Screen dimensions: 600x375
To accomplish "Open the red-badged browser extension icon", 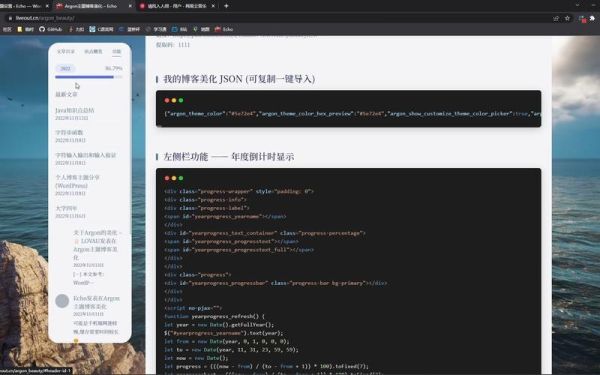I will [x=582, y=18].
